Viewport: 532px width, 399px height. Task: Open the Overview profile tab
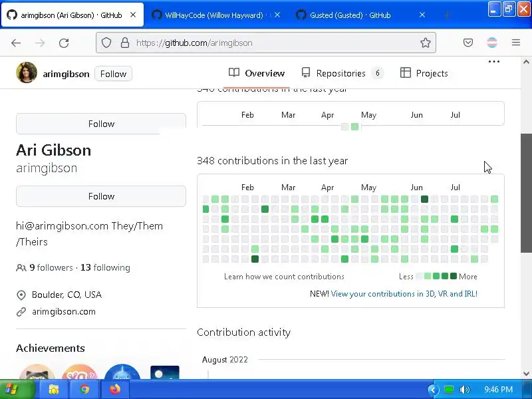click(257, 73)
